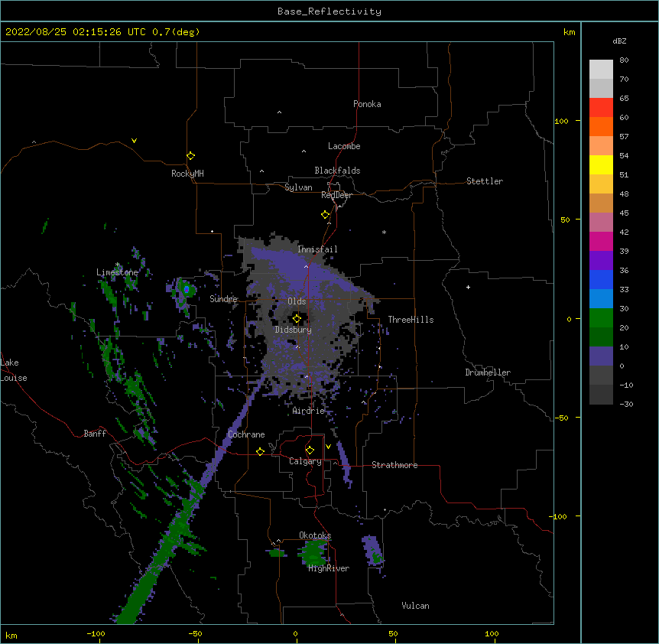The width and height of the screenshot is (659, 644).
Task: Click the Cochrane label
Action: click(246, 434)
